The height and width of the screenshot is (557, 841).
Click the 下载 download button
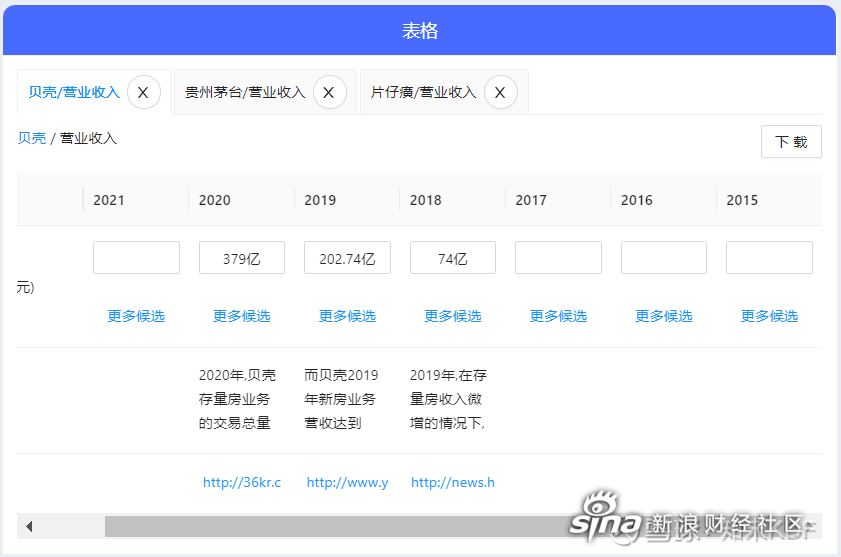[791, 142]
